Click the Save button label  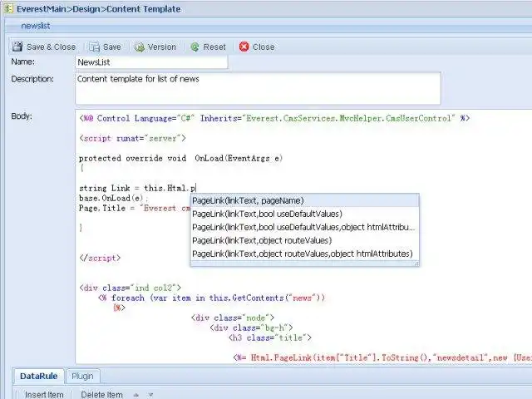(x=112, y=47)
